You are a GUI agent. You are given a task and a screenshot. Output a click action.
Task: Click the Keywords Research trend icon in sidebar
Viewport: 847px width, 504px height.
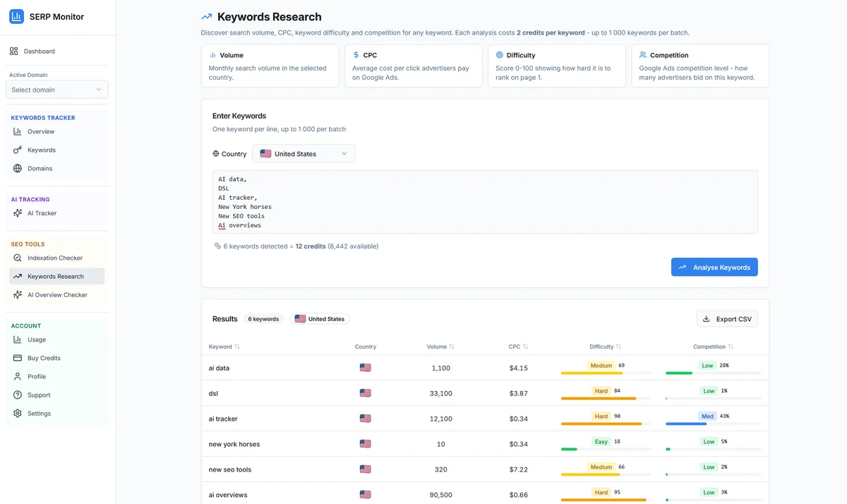18,277
